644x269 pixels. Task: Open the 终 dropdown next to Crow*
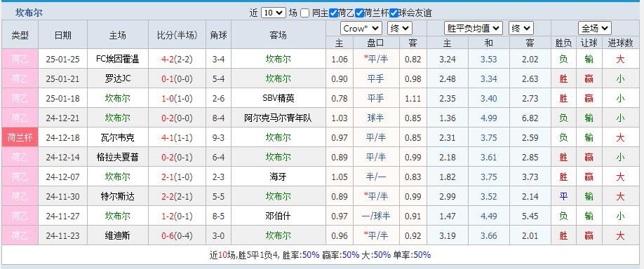(400, 28)
